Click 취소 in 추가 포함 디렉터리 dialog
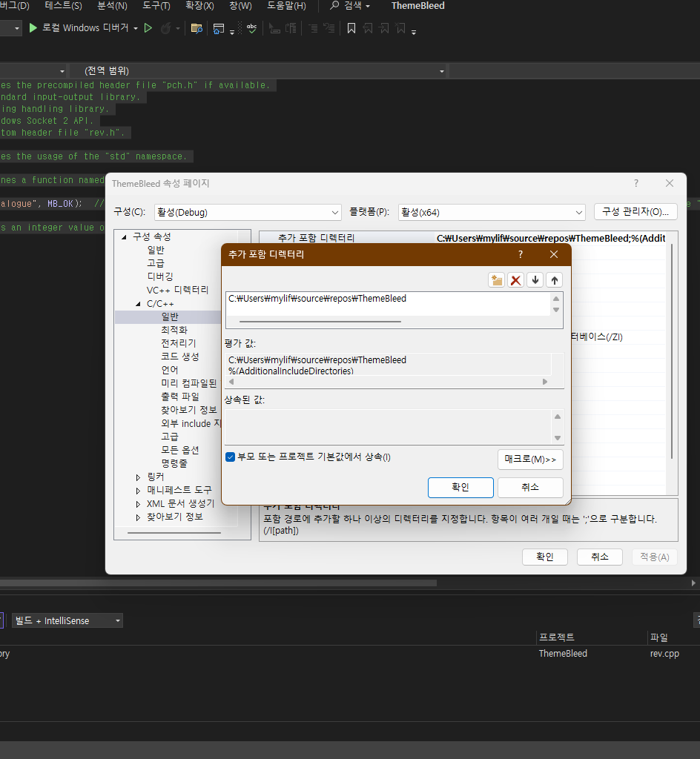Viewport: 700px width, 759px height. coord(531,488)
